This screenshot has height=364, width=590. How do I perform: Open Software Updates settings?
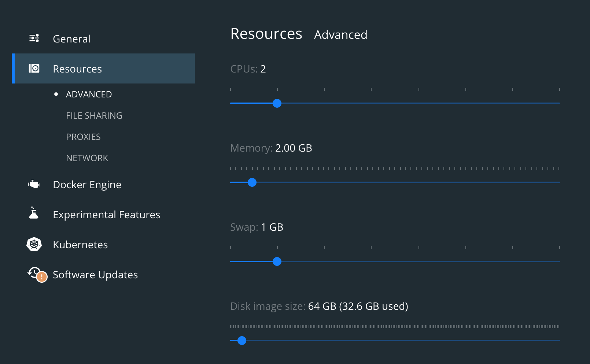(x=95, y=275)
